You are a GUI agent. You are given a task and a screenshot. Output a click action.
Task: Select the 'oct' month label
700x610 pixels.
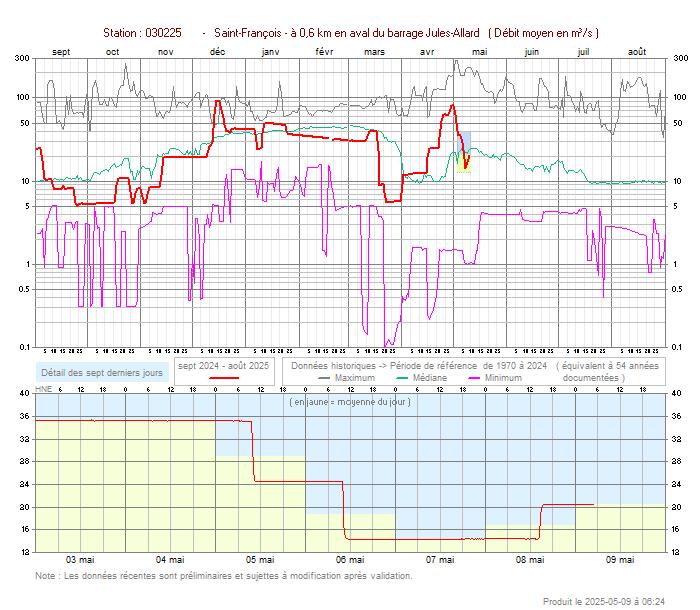click(x=112, y=52)
